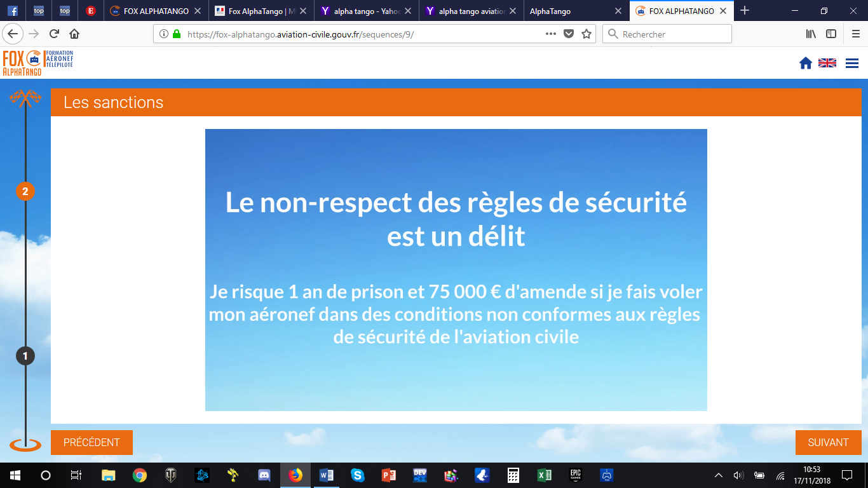Expand hidden system tray icons
The width and height of the screenshot is (868, 488).
[719, 475]
